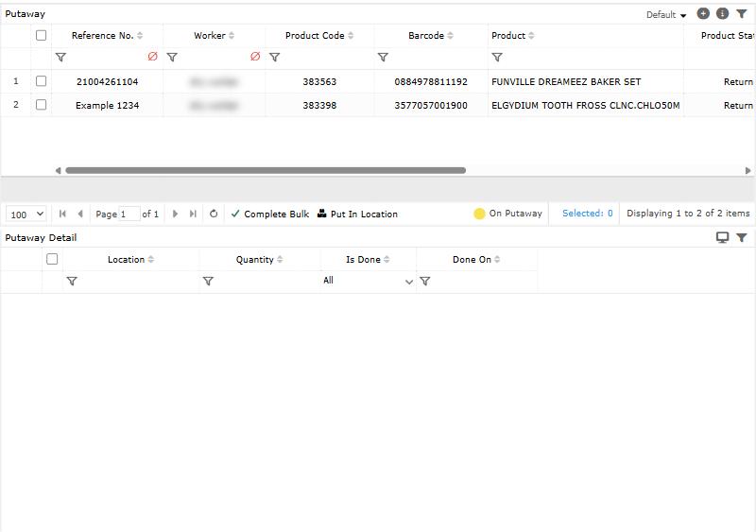The image size is (756, 532).
Task: Go to next page of Putaway grid
Action: click(175, 214)
